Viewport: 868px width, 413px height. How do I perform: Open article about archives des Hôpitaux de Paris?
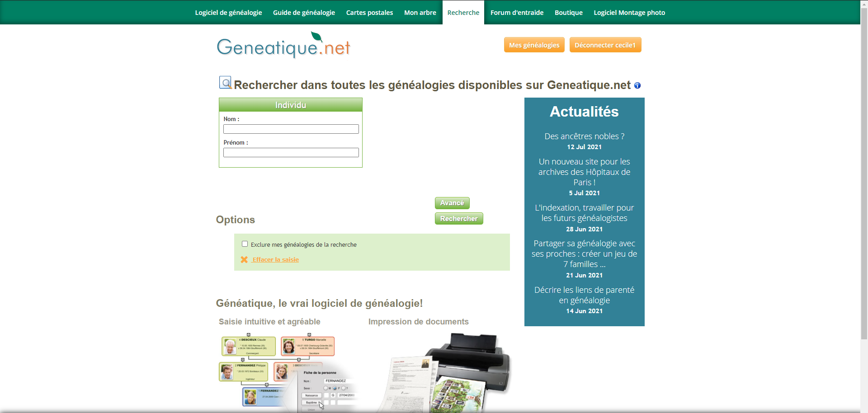584,172
